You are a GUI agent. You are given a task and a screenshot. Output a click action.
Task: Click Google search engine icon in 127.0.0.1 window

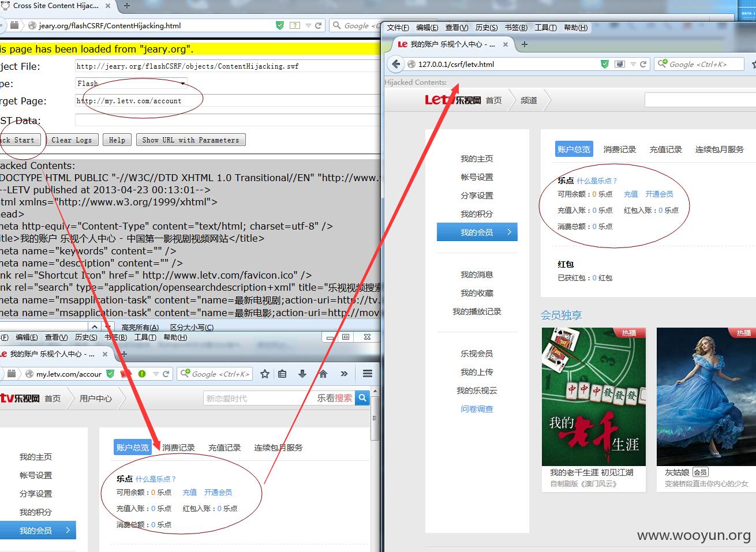pos(663,64)
